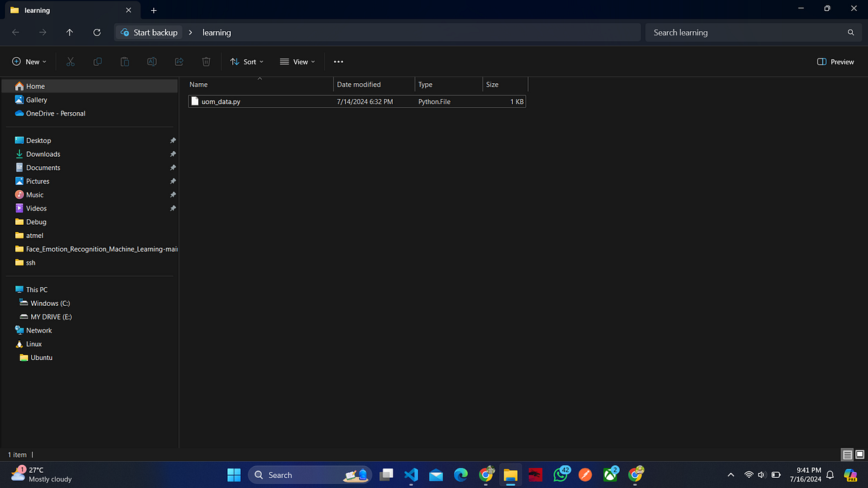
Task: Copy uom_data.py using the Copy icon
Action: pyautogui.click(x=97, y=61)
